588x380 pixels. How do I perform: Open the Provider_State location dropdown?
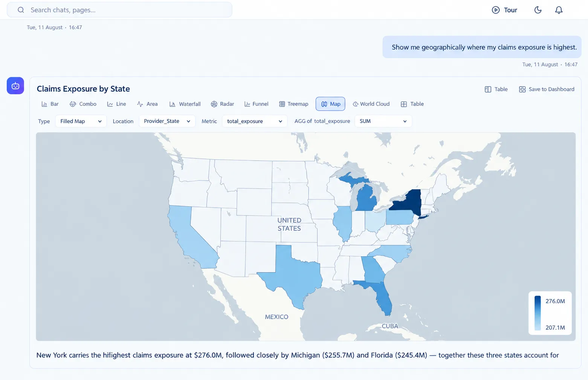tap(167, 121)
